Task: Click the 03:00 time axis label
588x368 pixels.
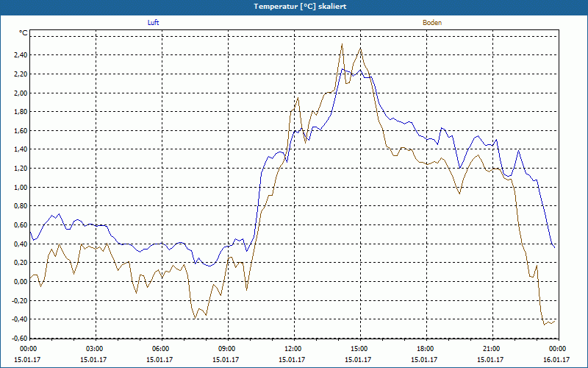Action: pyautogui.click(x=93, y=349)
